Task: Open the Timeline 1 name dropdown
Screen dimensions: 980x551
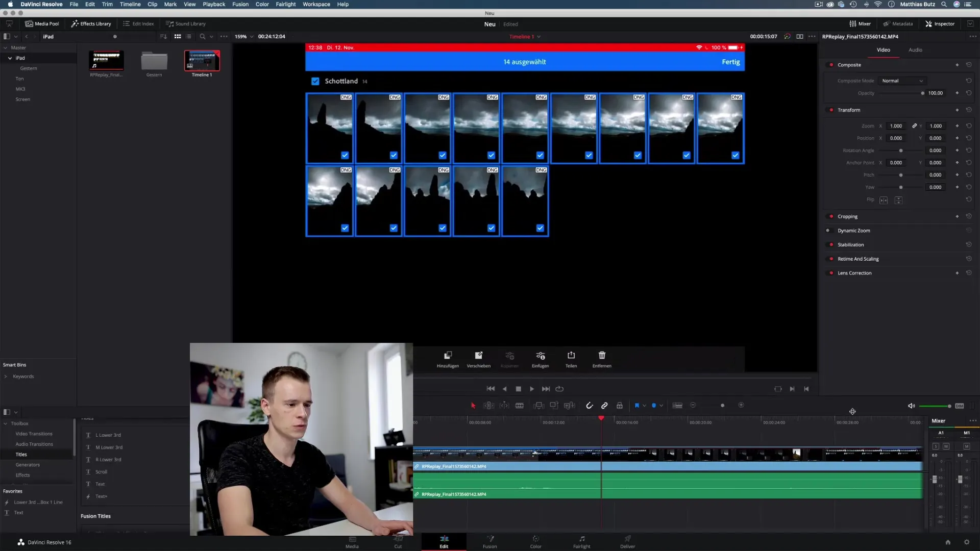Action: pos(525,37)
